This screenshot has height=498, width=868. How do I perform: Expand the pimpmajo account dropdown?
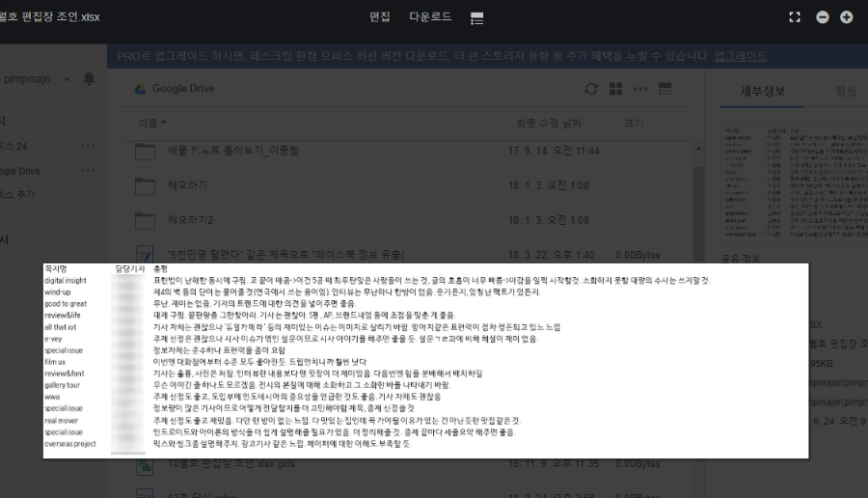[x=67, y=80]
